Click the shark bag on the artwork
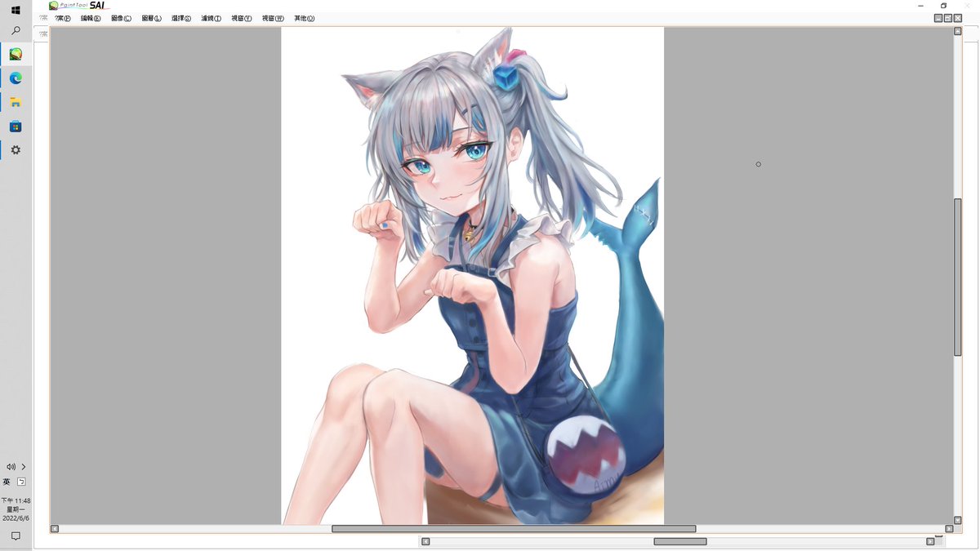 pyautogui.click(x=586, y=455)
